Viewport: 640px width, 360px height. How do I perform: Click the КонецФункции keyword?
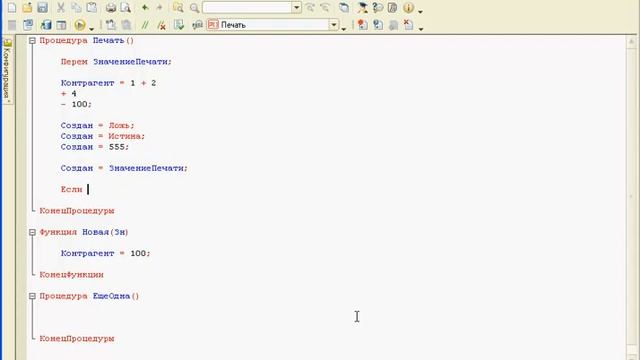coord(71,275)
